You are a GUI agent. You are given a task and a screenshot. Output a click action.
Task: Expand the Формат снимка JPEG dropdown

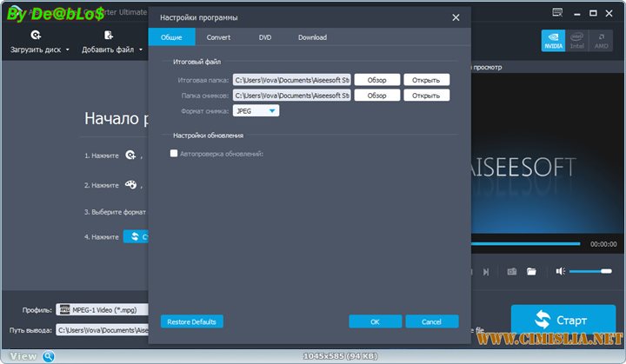click(x=273, y=111)
